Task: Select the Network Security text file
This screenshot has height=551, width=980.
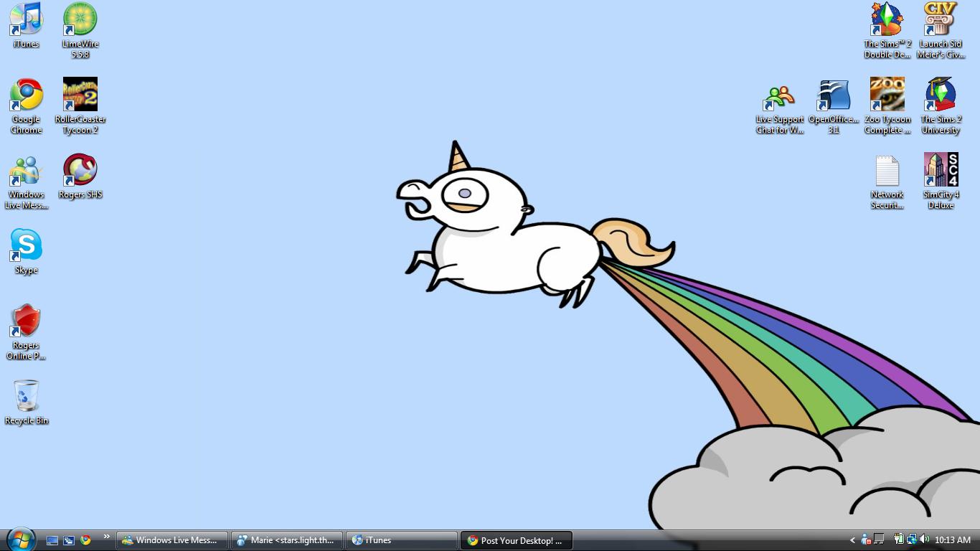Action: (887, 172)
